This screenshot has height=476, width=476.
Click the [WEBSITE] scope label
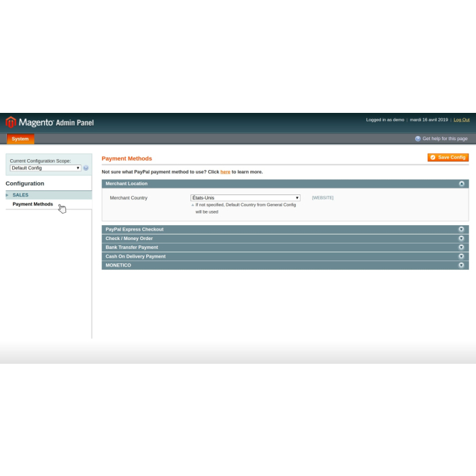[x=322, y=198]
